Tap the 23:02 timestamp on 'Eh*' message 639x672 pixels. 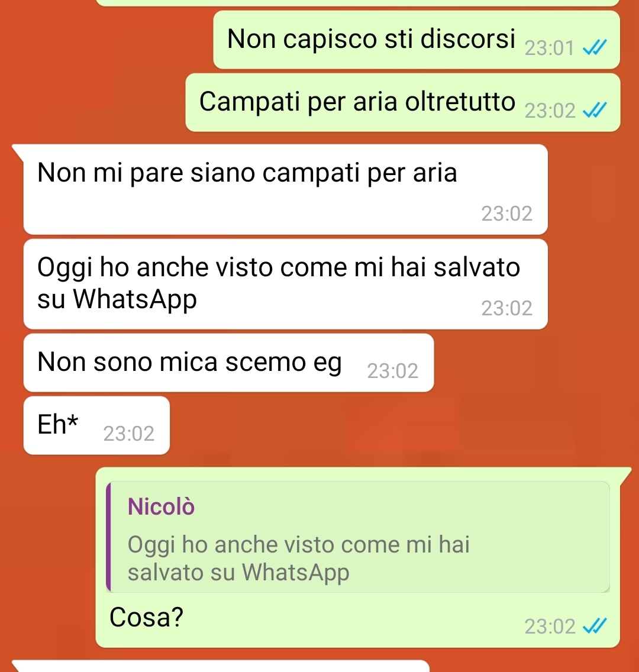128,434
